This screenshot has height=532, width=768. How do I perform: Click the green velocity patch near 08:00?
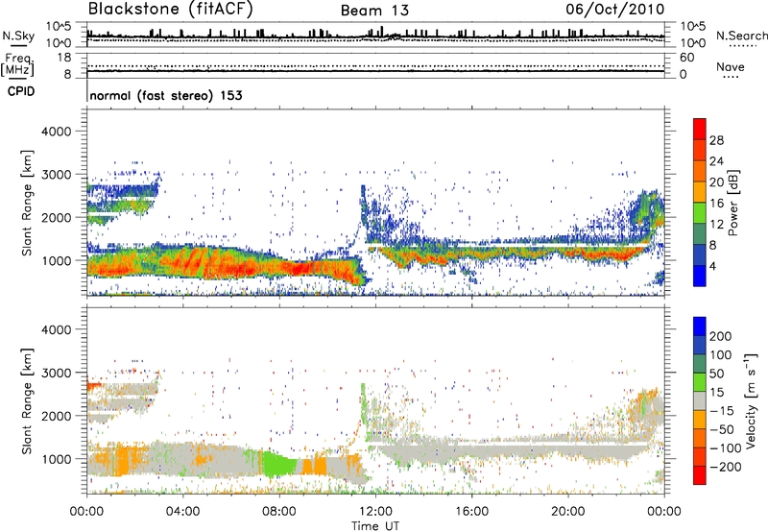[277, 464]
